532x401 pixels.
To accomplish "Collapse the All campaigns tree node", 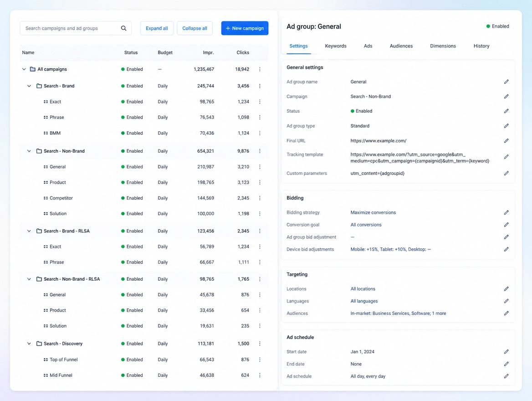I will (x=24, y=69).
